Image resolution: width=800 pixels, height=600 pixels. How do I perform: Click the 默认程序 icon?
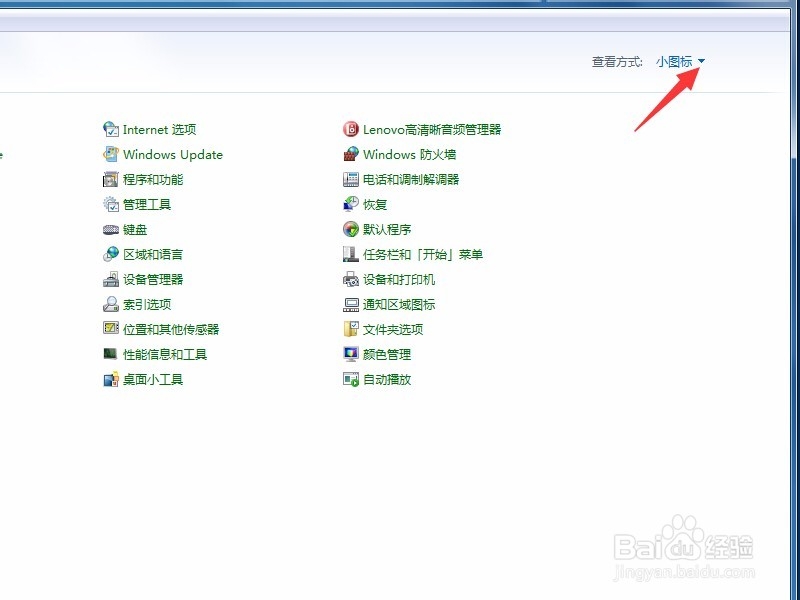(x=351, y=229)
